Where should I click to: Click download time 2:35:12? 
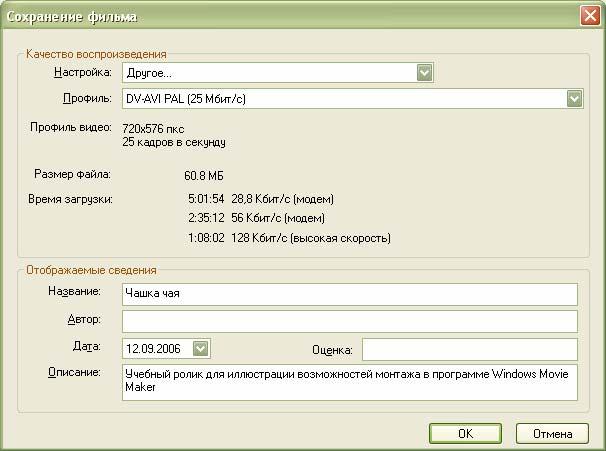206,218
